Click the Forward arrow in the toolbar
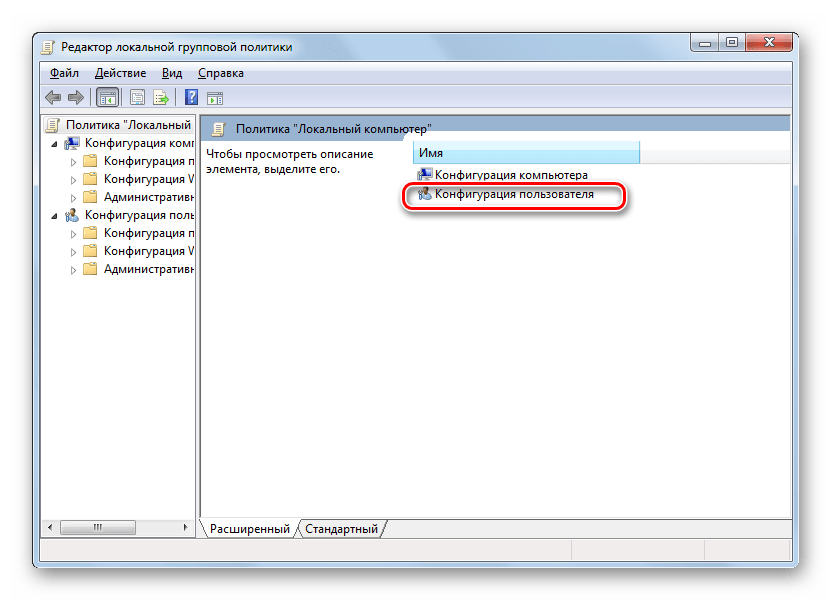Image resolution: width=832 pixels, height=601 pixels. [x=75, y=97]
